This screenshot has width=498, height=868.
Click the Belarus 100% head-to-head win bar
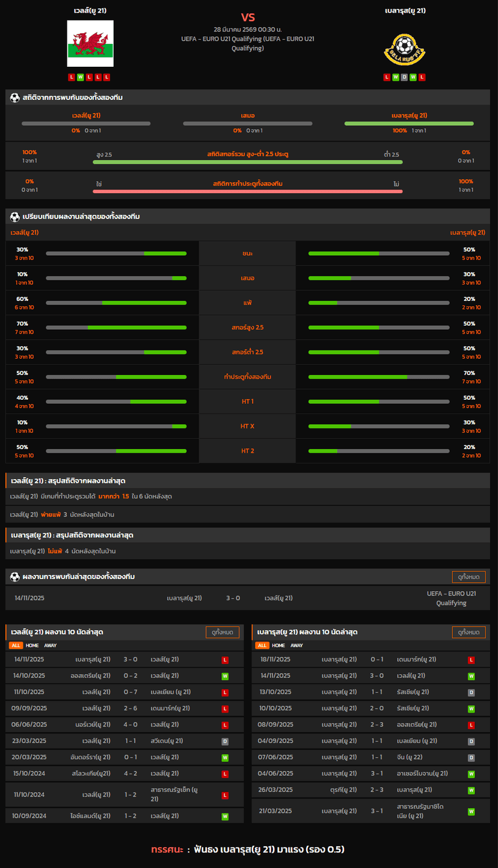(409, 123)
